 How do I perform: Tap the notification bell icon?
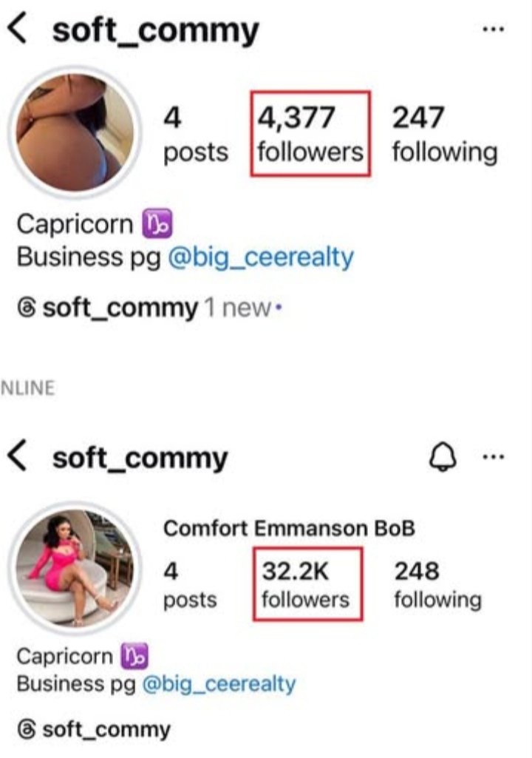443,457
